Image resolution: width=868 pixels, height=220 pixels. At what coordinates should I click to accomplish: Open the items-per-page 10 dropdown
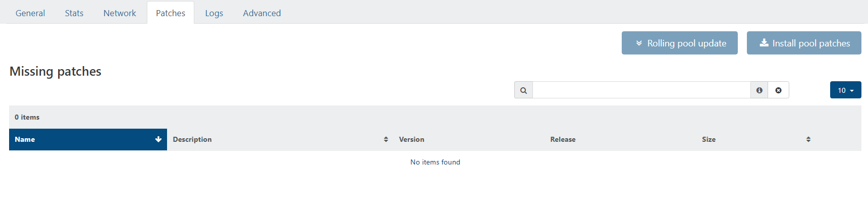[x=845, y=90]
